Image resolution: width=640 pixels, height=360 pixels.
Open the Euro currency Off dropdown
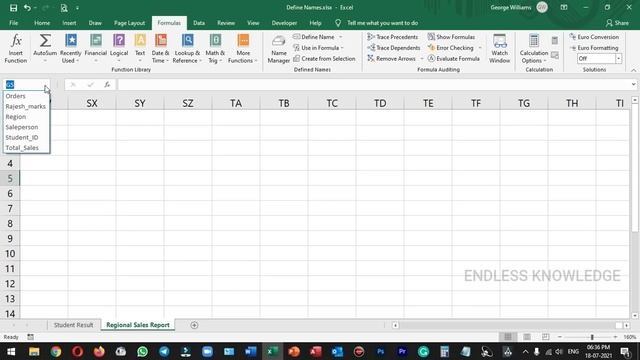click(x=618, y=59)
